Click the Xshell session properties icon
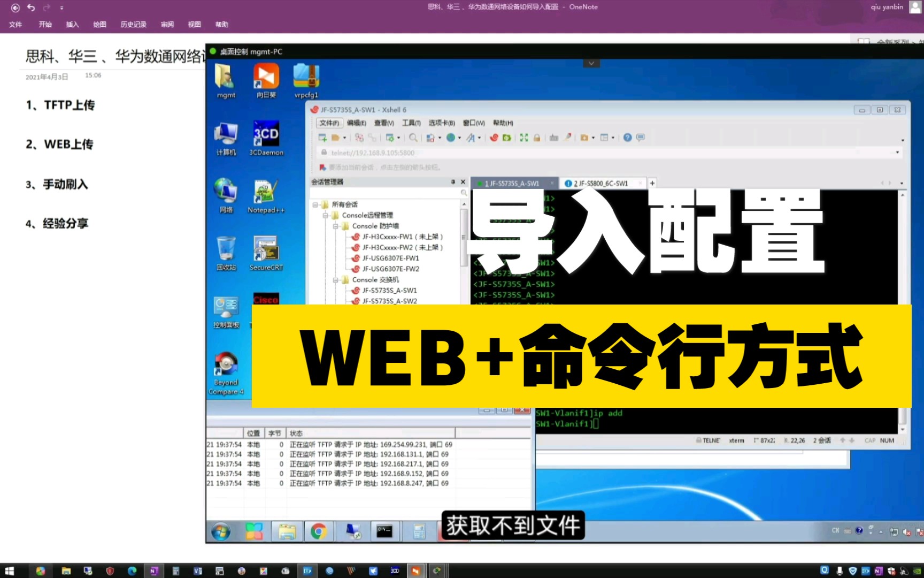 390,138
